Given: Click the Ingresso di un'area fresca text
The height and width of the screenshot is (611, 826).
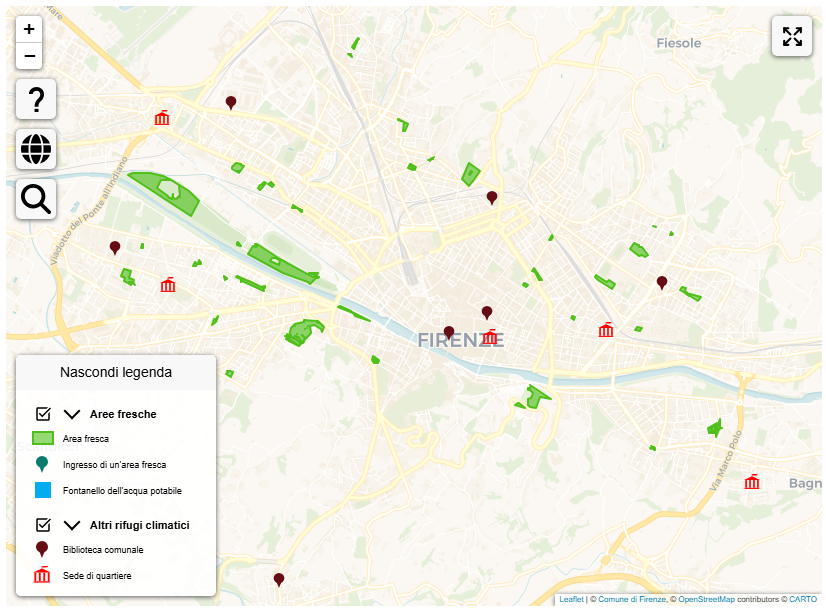Looking at the screenshot, I should tap(114, 465).
